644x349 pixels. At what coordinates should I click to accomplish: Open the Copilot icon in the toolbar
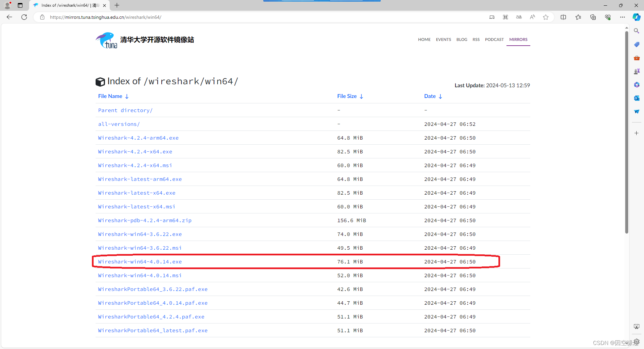tap(636, 17)
